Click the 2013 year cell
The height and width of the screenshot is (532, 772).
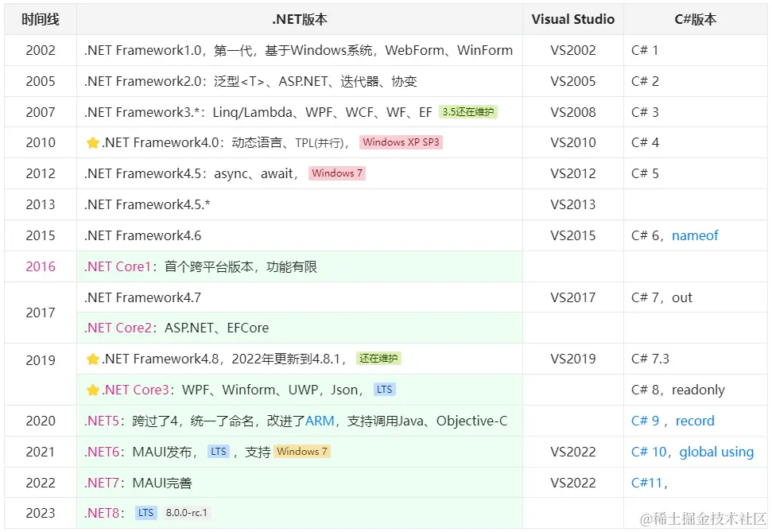41,204
